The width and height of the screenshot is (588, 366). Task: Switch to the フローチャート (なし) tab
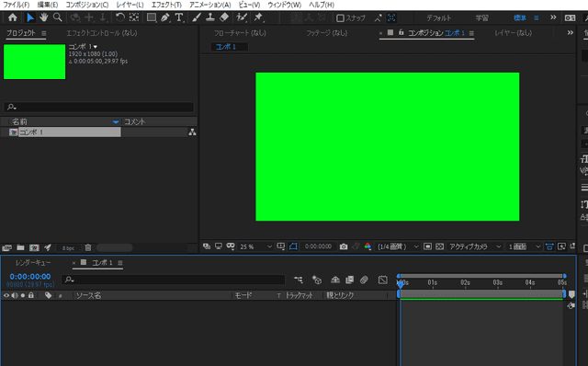[240, 33]
